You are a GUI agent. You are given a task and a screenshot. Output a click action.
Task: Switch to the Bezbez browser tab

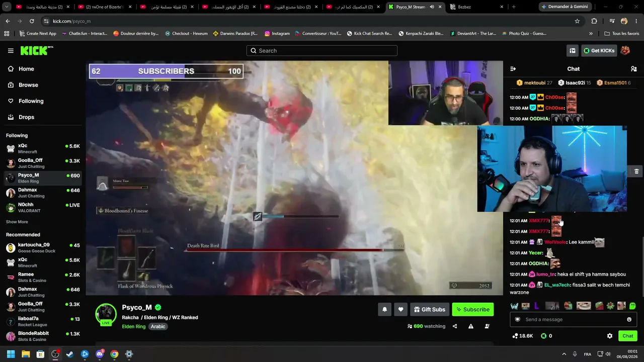(x=476, y=7)
